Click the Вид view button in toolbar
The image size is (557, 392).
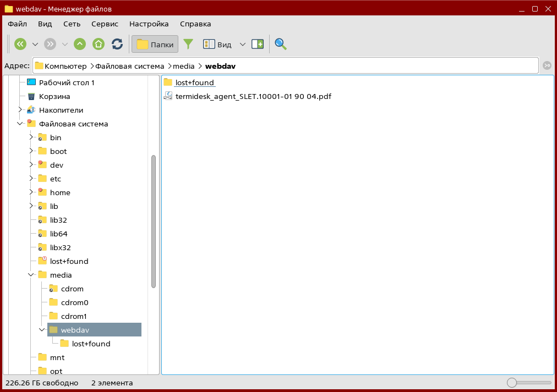point(217,45)
